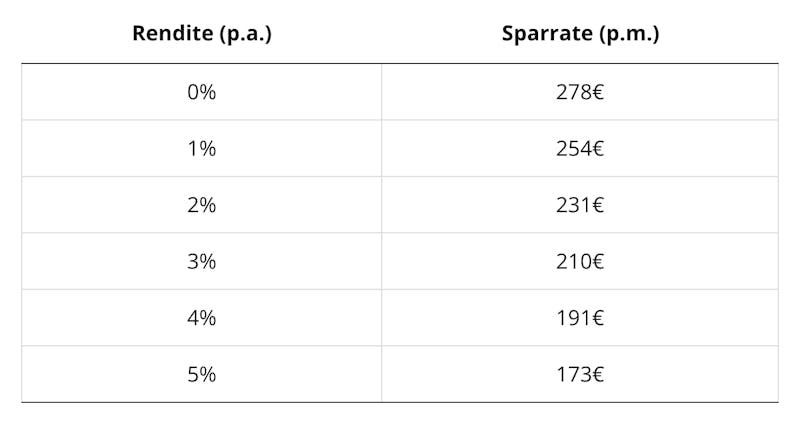Click the Sparrate (p.m.) column header
This screenshot has width=800, height=427.
coord(580,34)
